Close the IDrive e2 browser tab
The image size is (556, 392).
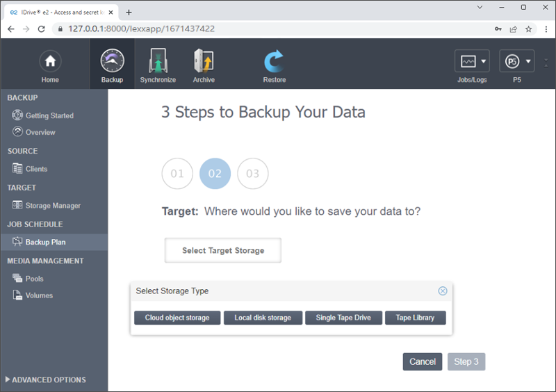coord(111,13)
